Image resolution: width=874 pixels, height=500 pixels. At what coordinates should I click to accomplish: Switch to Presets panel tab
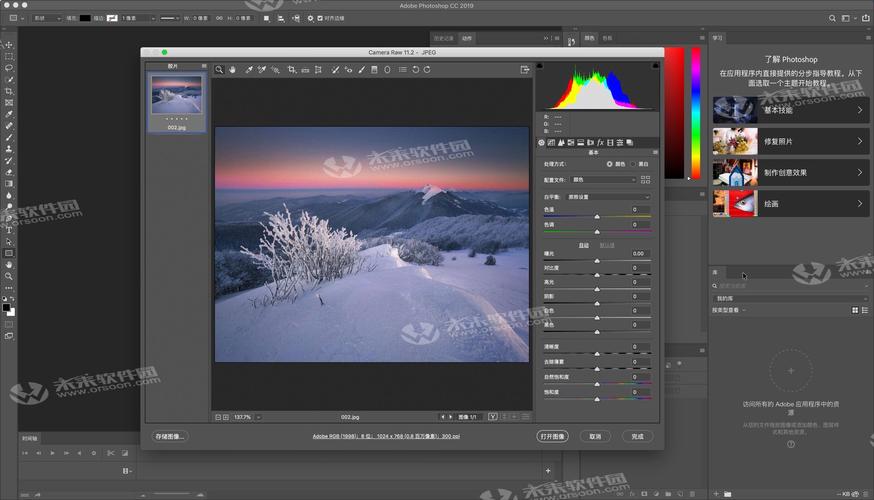(x=620, y=143)
